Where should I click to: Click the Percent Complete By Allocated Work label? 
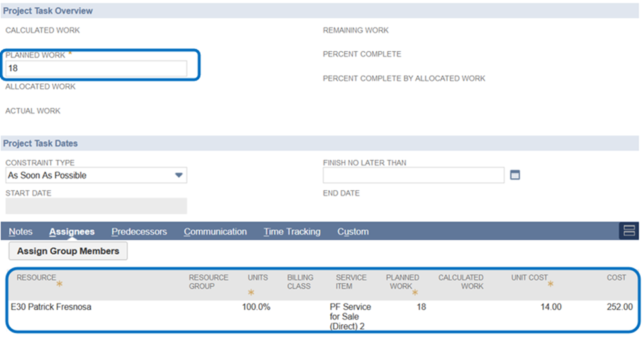tap(404, 79)
